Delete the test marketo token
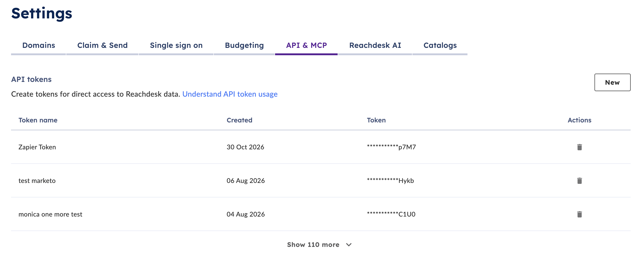 point(579,180)
